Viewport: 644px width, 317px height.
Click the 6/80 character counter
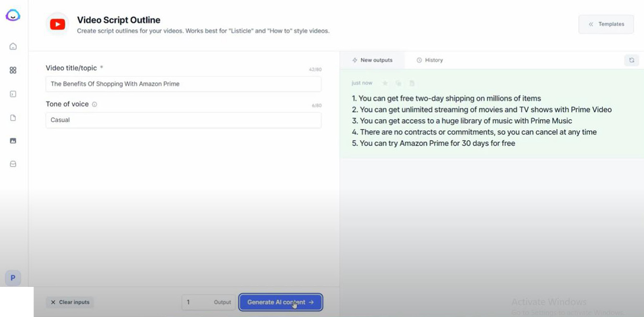tap(317, 106)
